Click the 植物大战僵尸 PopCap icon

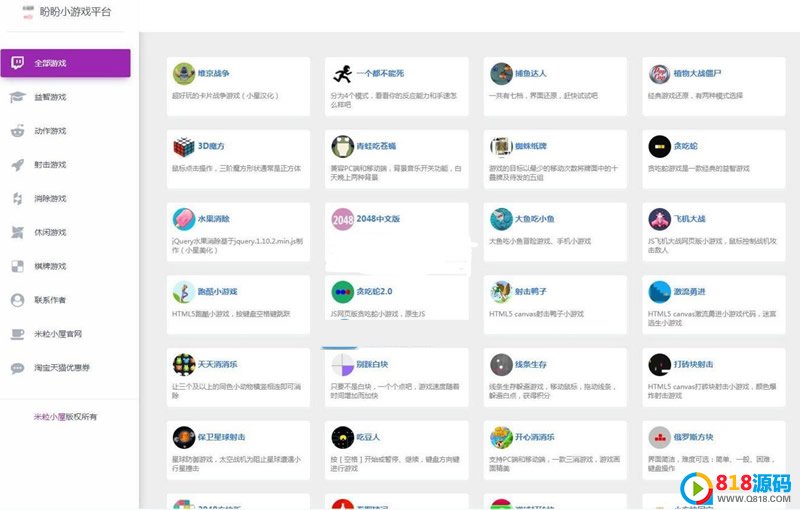(659, 73)
